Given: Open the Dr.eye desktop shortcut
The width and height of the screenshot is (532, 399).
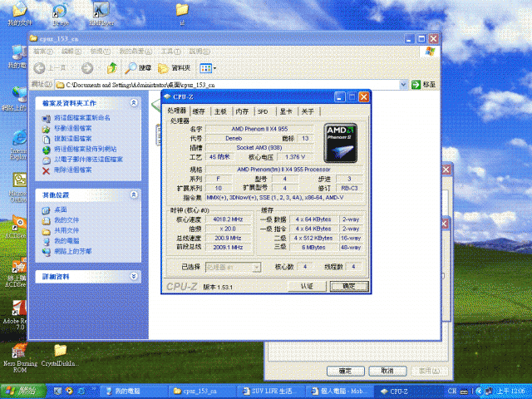Looking at the screenshot, I should (x=61, y=14).
